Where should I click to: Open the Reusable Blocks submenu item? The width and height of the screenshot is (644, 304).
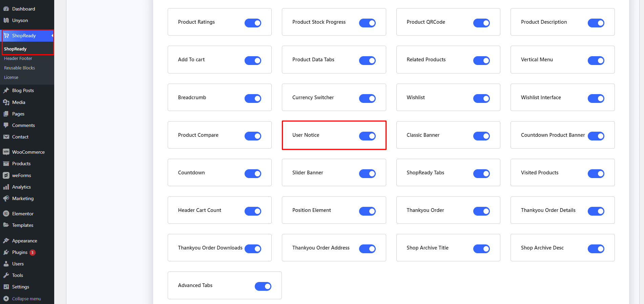point(19,68)
